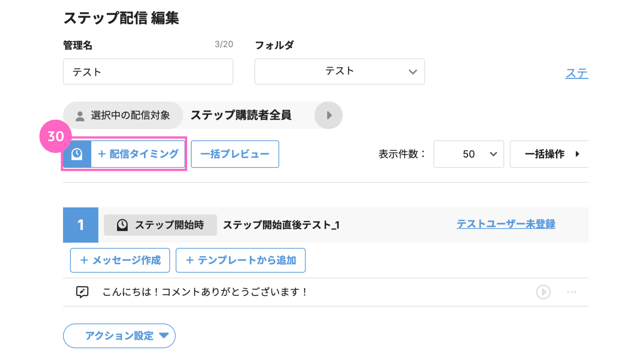This screenshot has width=644, height=362.
Task: Open the テストユーザー未登録 link
Action: point(506,224)
